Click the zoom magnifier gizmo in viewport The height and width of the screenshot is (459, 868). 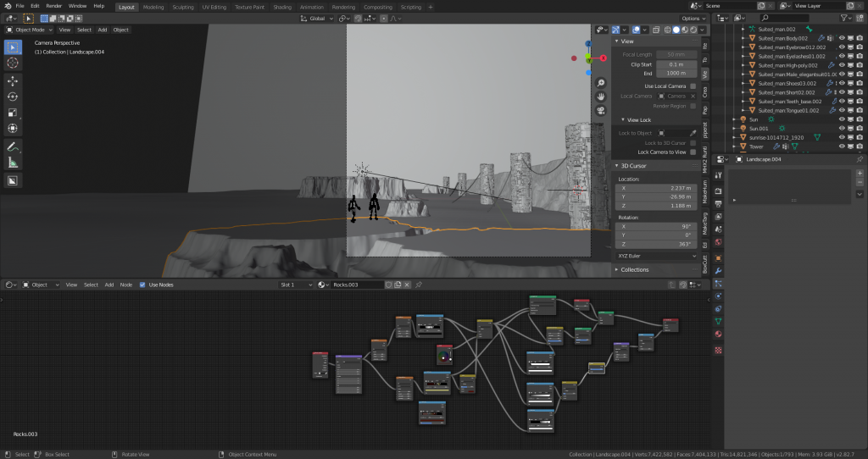pyautogui.click(x=601, y=83)
